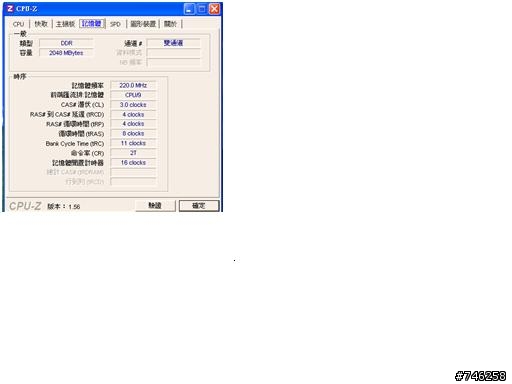Click the Bank Cycle Time (tRC) label
Image resolution: width=512 pixels, height=384 pixels.
[75, 144]
